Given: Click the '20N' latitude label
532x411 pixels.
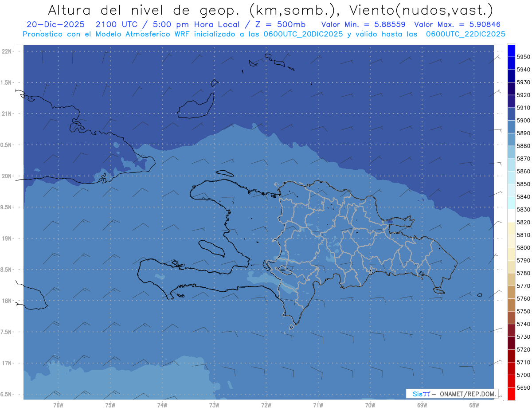Looking at the screenshot, I should pyautogui.click(x=7, y=176).
